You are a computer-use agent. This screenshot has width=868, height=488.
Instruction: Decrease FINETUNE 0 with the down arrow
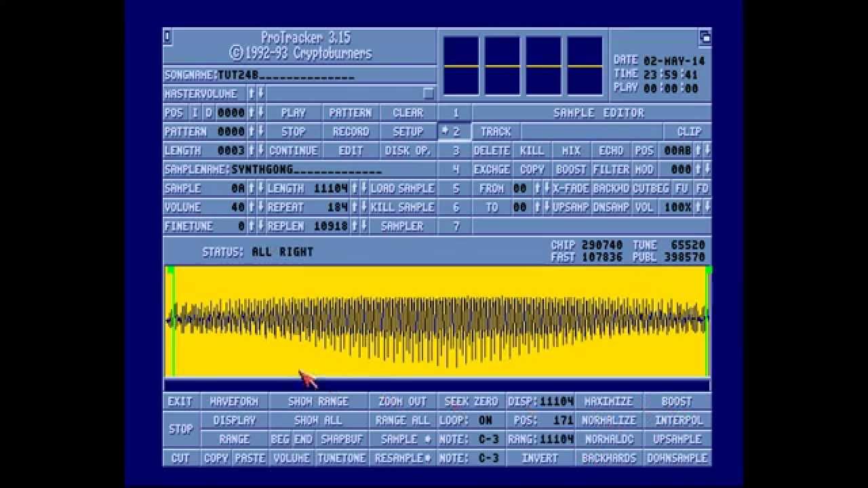point(261,226)
